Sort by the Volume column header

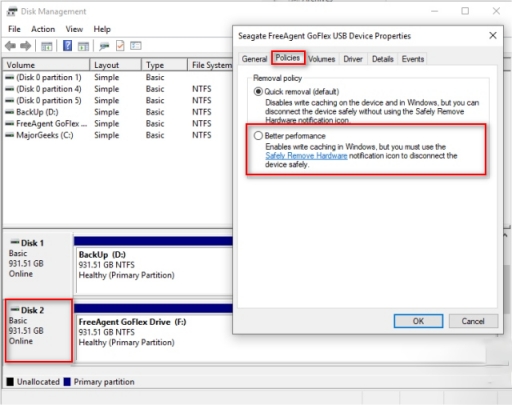click(46, 65)
